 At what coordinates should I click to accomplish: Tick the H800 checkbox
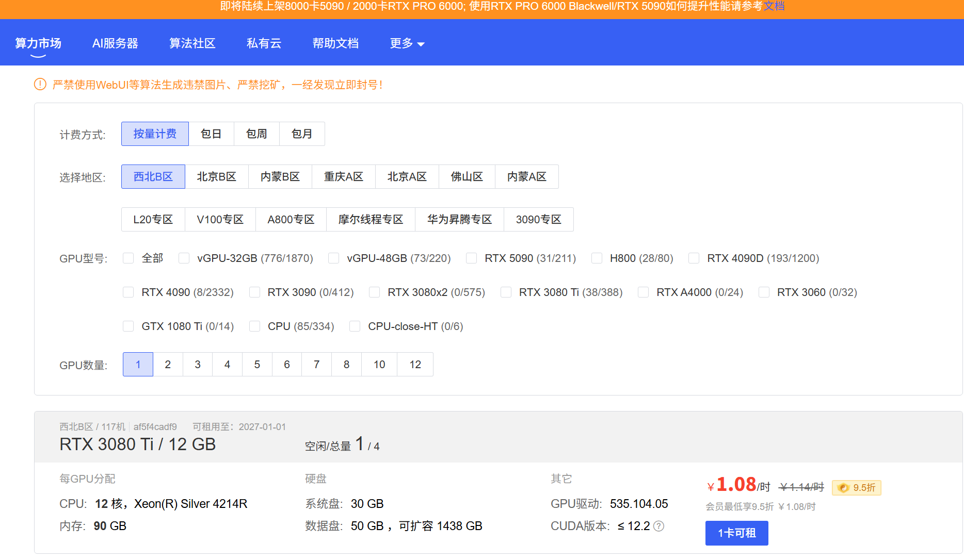(597, 258)
